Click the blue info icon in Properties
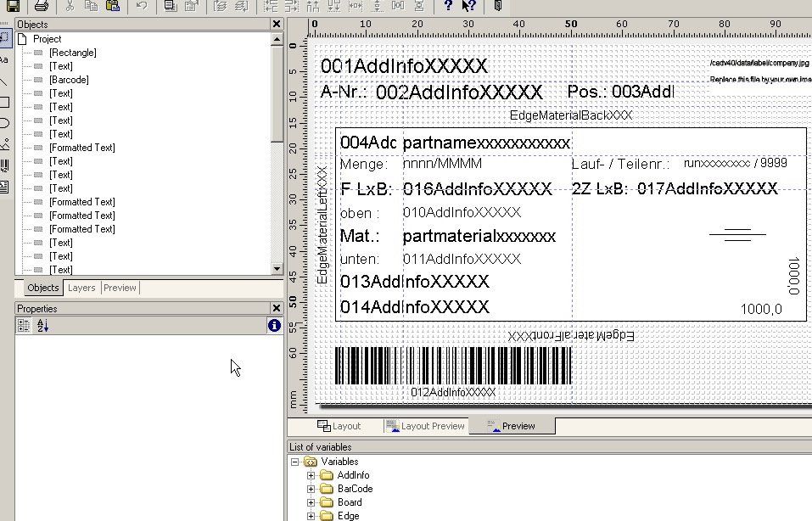The image size is (812, 521). point(274,325)
